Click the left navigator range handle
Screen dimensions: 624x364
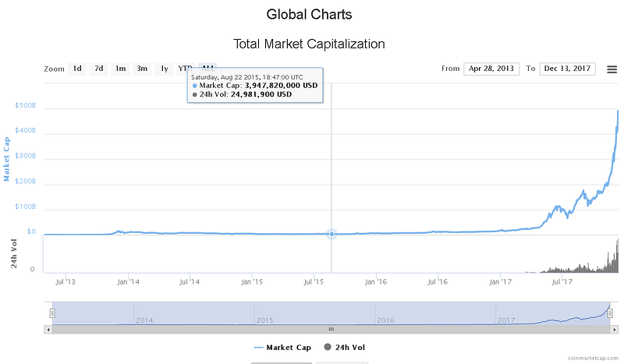(x=52, y=313)
